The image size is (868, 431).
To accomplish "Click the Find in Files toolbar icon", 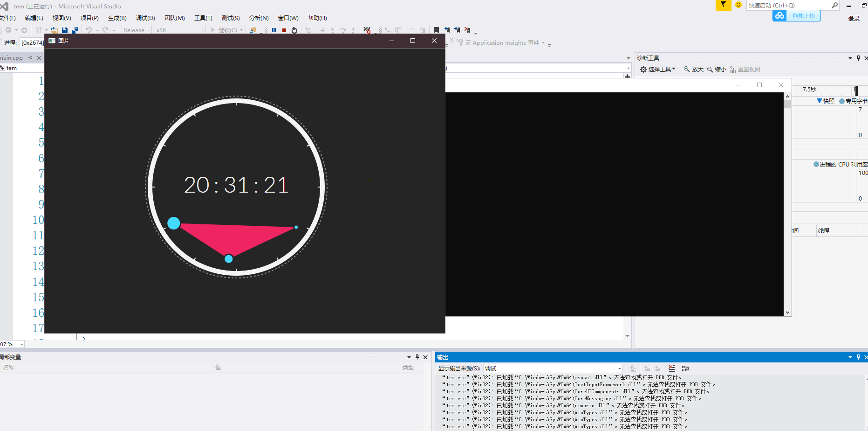I will pos(253,30).
